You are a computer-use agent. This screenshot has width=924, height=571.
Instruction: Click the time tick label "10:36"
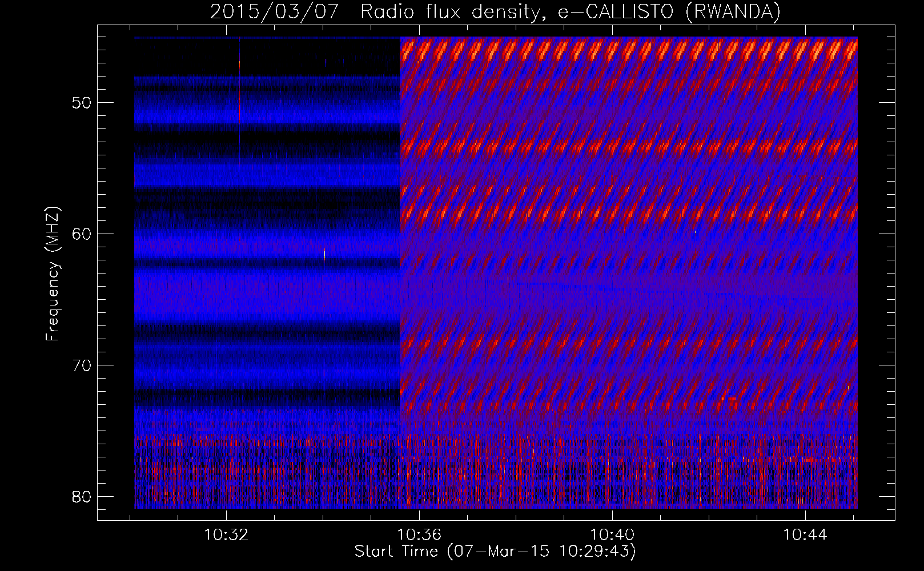(420, 535)
